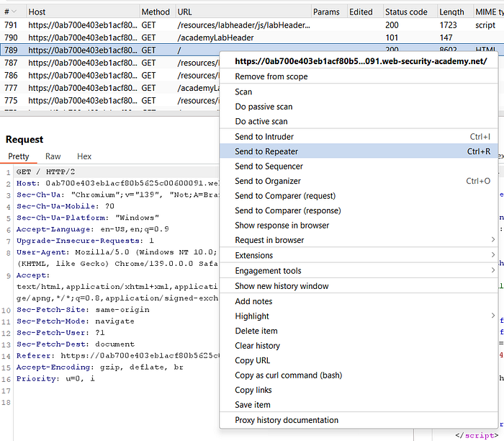Switch to the Pretty tab

click(x=18, y=156)
